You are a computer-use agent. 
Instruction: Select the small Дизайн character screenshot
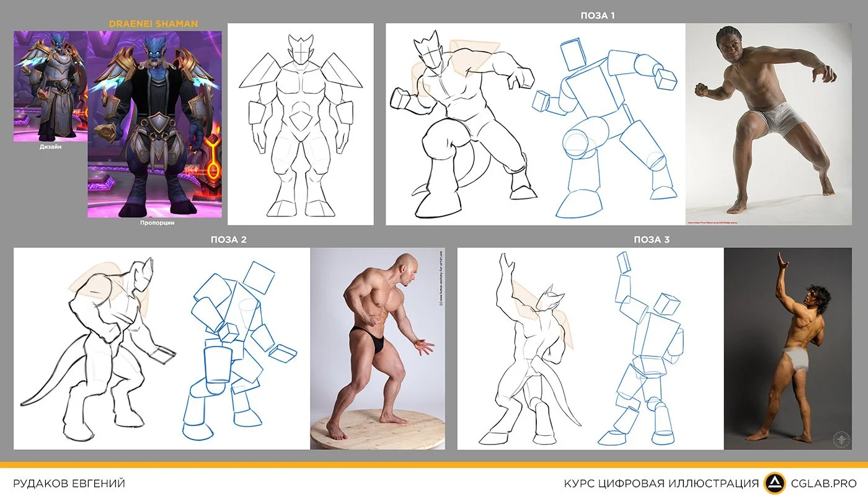click(x=50, y=87)
